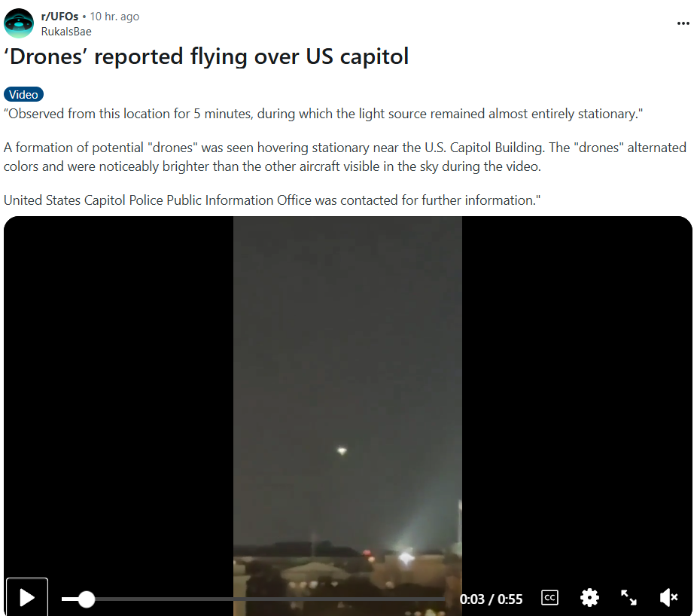Unmute the video using the speaker icon
The image size is (700, 616).
pyautogui.click(x=668, y=598)
